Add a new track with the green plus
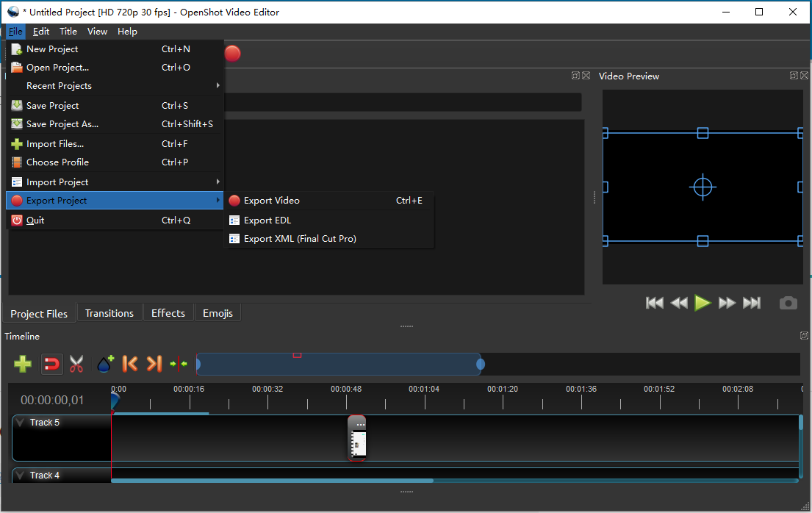 click(x=22, y=364)
